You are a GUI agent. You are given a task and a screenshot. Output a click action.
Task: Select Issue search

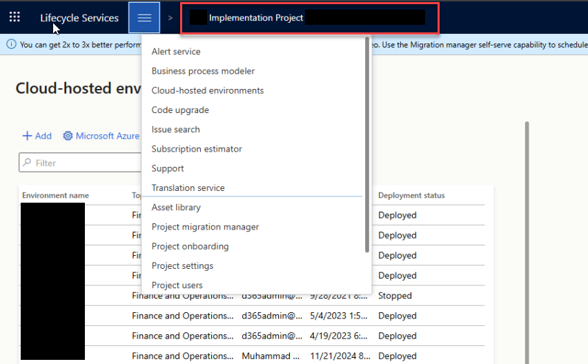click(x=175, y=129)
